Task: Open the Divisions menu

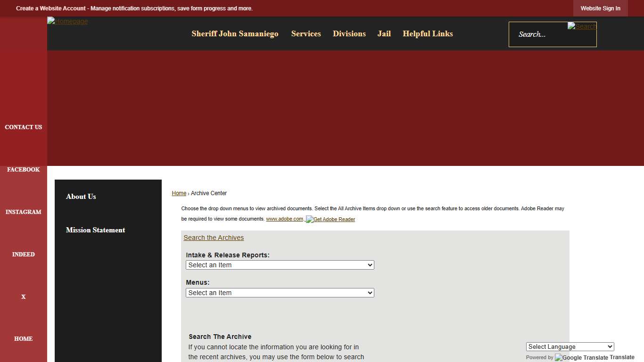Action: tap(349, 33)
